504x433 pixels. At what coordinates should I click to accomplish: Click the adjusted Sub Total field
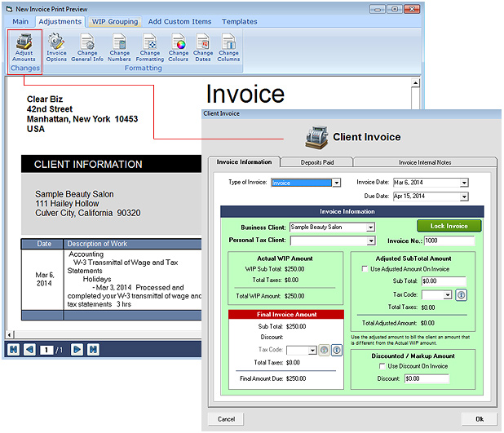[x=444, y=281]
